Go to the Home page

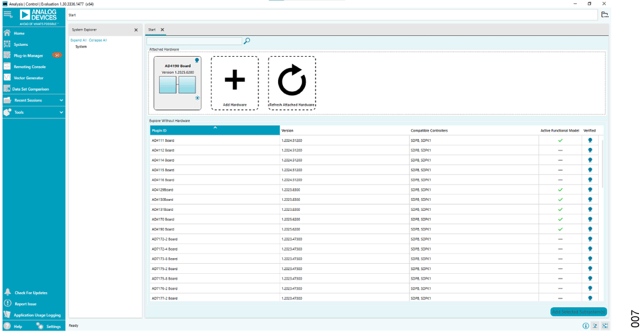tap(19, 33)
